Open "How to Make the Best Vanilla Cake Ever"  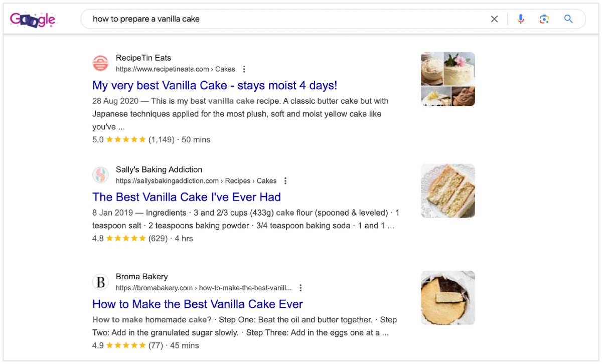click(x=198, y=304)
